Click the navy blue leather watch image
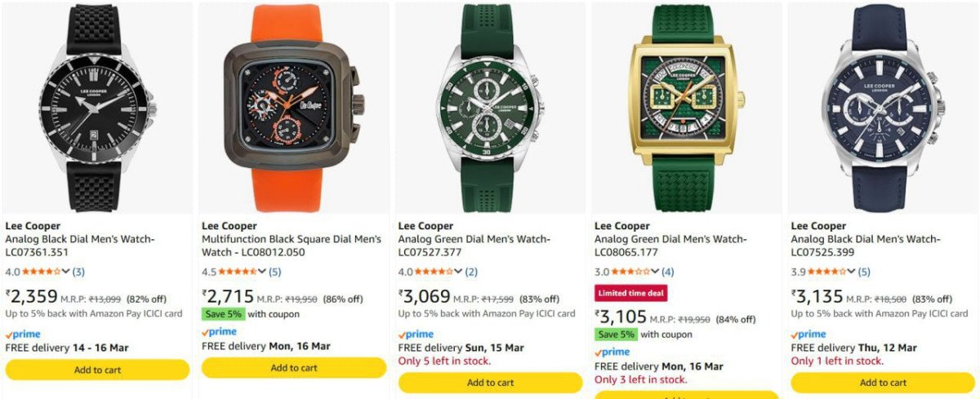This screenshot has height=399, width=980. [x=882, y=108]
